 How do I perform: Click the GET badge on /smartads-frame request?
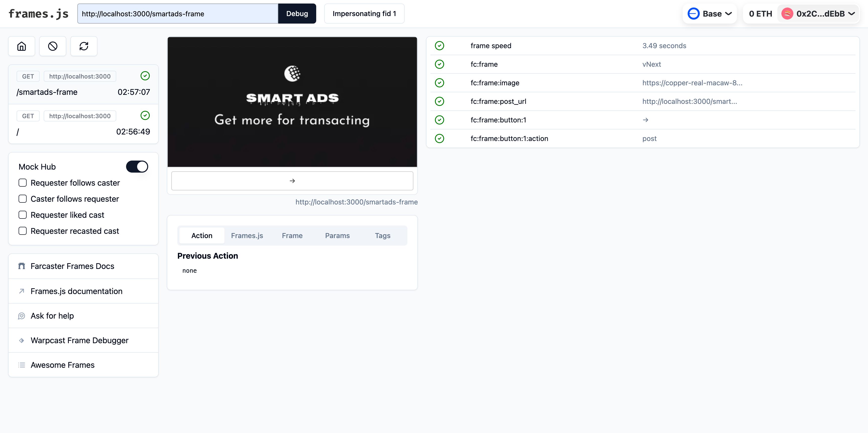[x=28, y=76]
